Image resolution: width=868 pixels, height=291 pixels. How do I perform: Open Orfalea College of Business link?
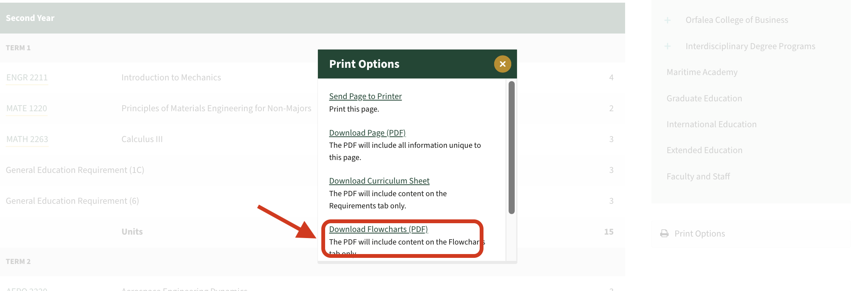pos(736,20)
